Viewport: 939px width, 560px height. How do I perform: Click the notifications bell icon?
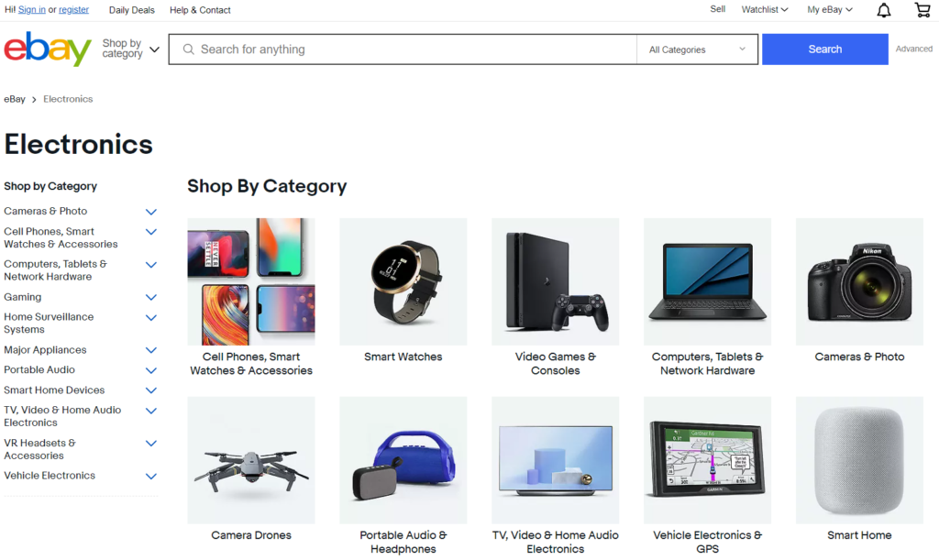pos(883,10)
